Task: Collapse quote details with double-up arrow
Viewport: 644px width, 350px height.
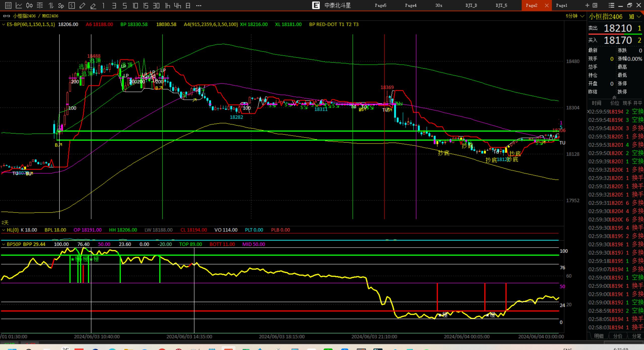Action: (x=614, y=97)
